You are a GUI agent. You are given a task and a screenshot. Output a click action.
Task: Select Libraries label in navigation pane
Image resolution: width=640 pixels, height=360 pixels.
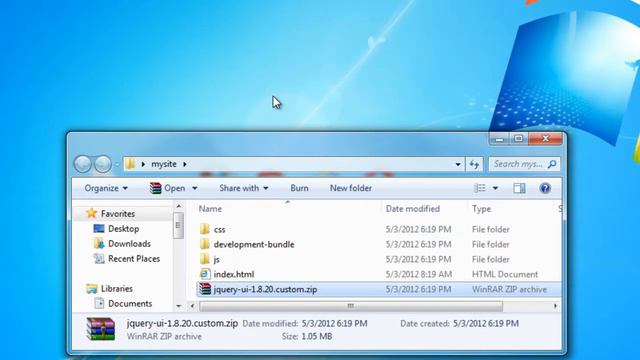pos(117,289)
